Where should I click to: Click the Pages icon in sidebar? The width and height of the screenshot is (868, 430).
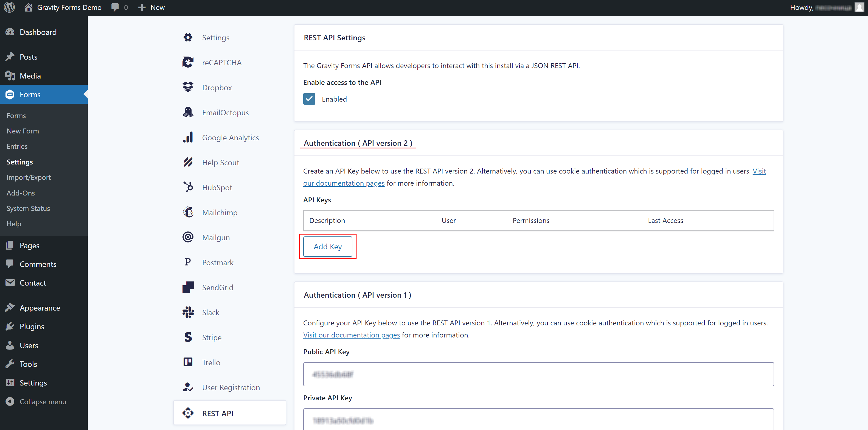[10, 245]
